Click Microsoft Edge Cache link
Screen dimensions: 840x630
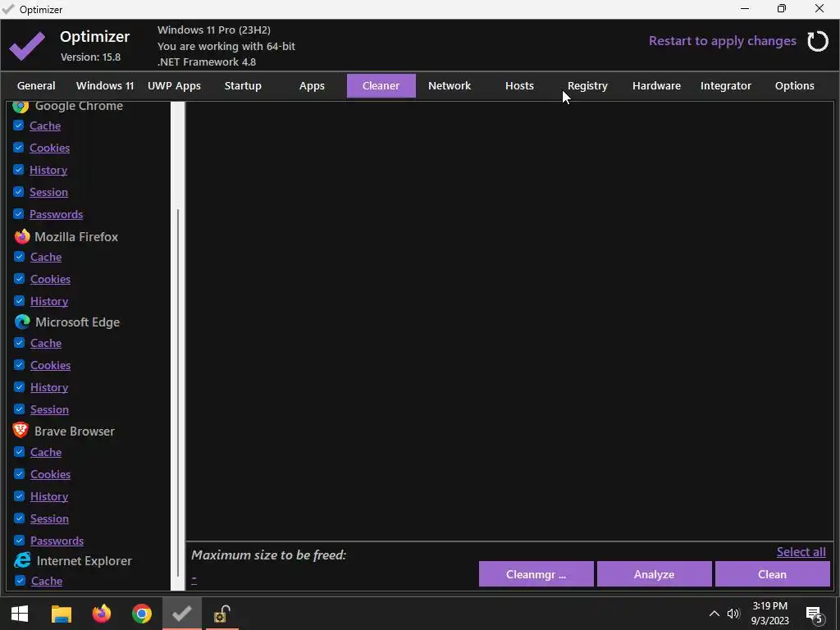(x=46, y=343)
